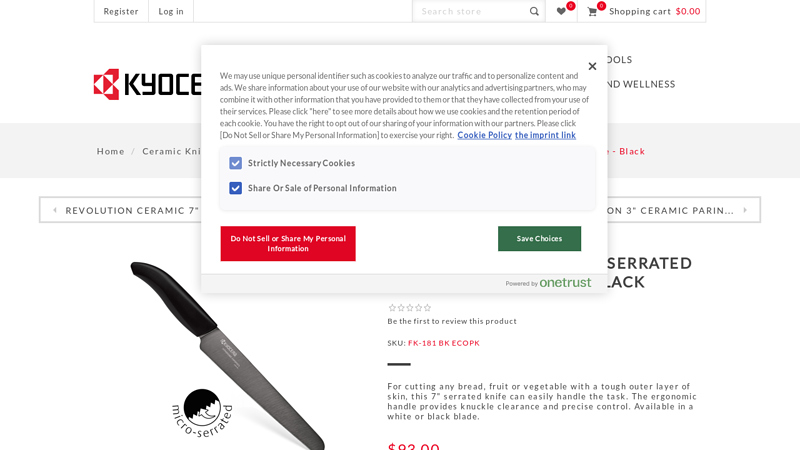Screen dimensions: 800x450
Task: Open the shopping cart icon
Action: tap(592, 12)
